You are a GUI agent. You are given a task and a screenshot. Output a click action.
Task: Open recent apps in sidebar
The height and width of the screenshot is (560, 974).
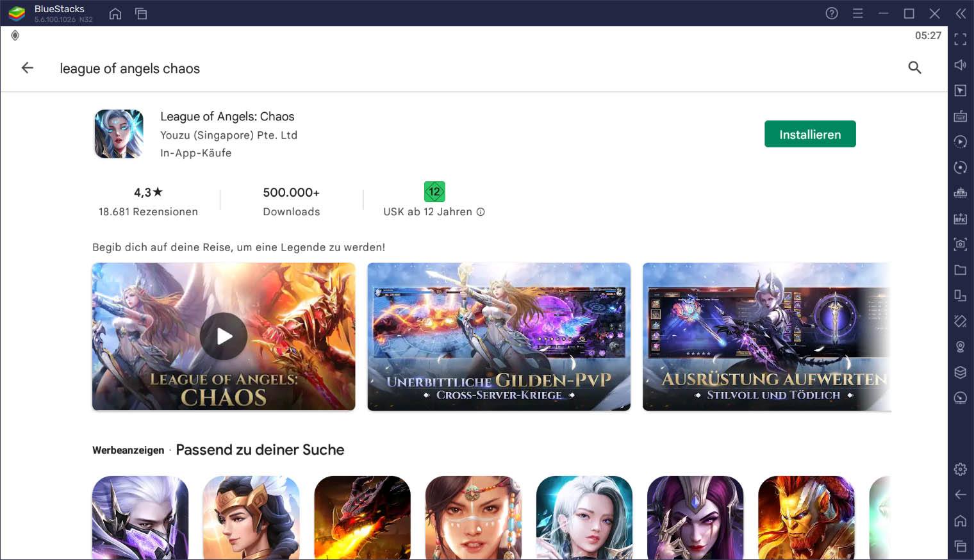click(960, 546)
